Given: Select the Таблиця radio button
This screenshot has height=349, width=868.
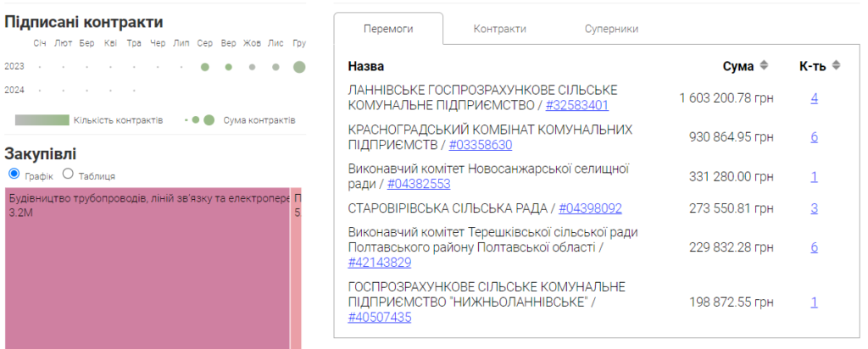Looking at the screenshot, I should click(69, 174).
